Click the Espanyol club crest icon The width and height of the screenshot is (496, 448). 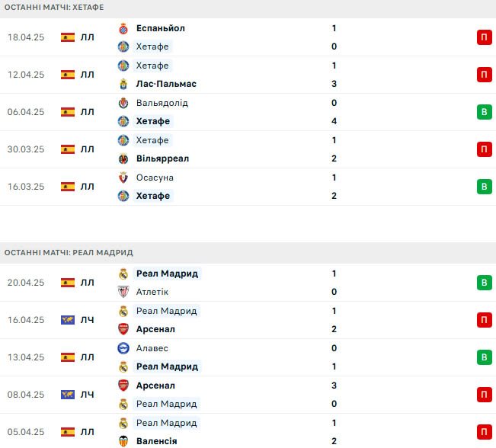pyautogui.click(x=123, y=28)
